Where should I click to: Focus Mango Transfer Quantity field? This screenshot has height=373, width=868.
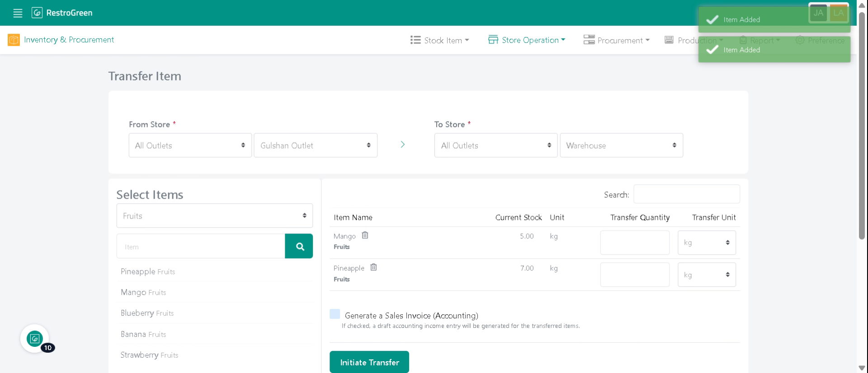(635, 242)
